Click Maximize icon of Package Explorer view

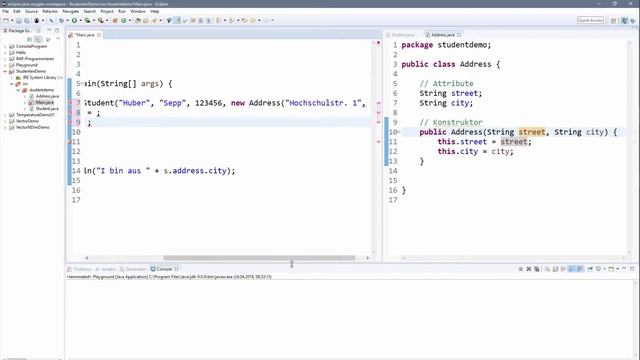tap(57, 31)
